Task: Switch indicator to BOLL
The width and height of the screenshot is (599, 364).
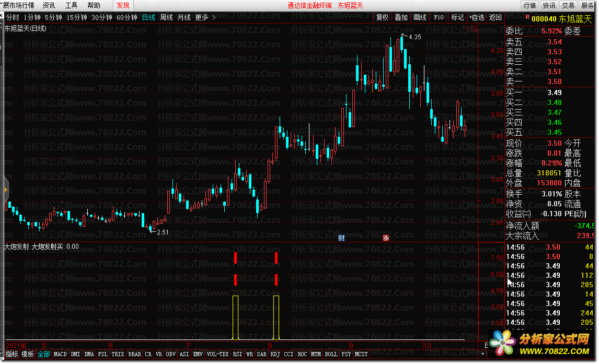Action: tap(331, 354)
